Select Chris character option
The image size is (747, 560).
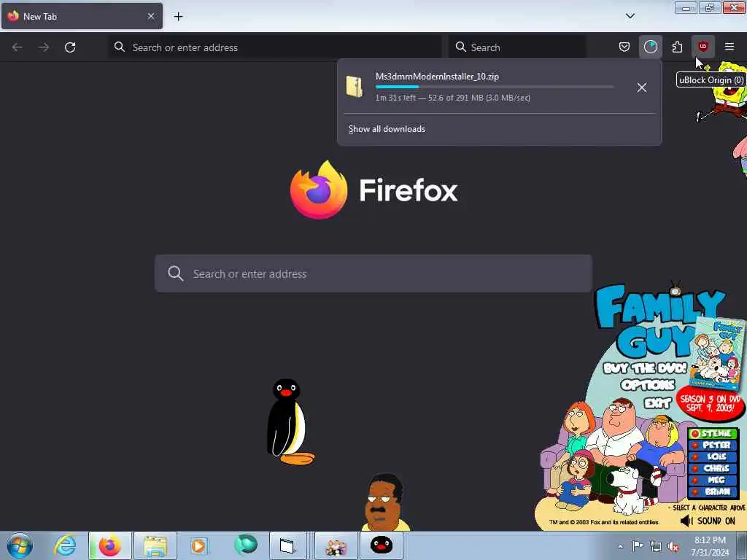click(713, 468)
